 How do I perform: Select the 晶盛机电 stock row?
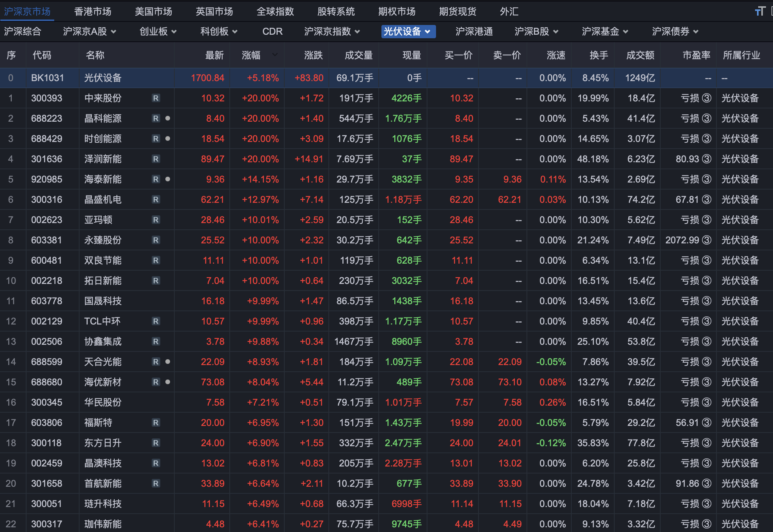click(x=103, y=200)
